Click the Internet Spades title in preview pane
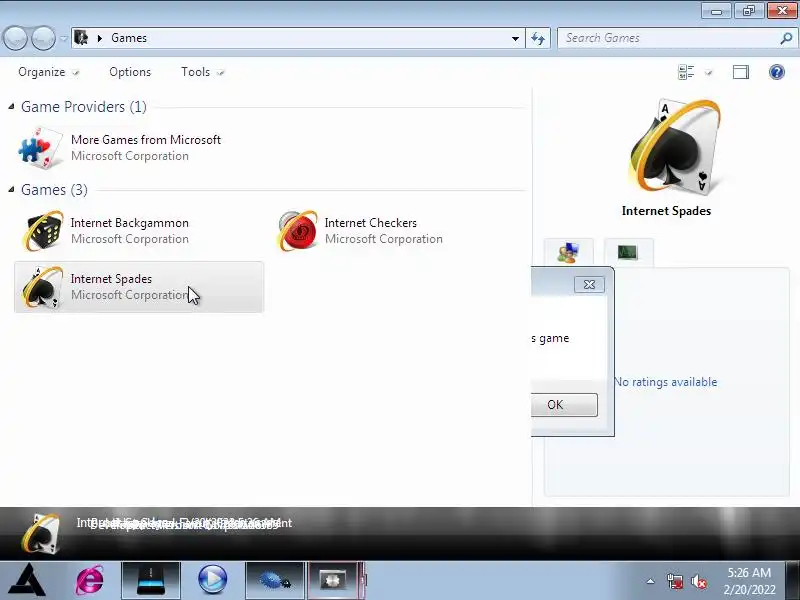 pos(666,211)
